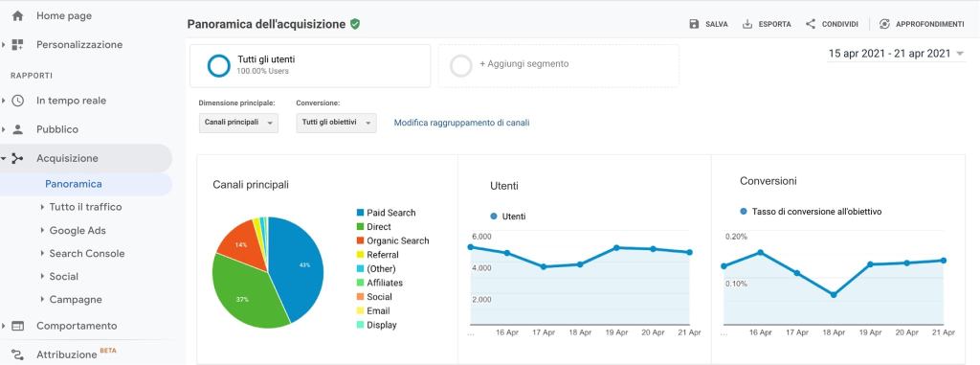Click the Pubblico person icon

coord(17,129)
